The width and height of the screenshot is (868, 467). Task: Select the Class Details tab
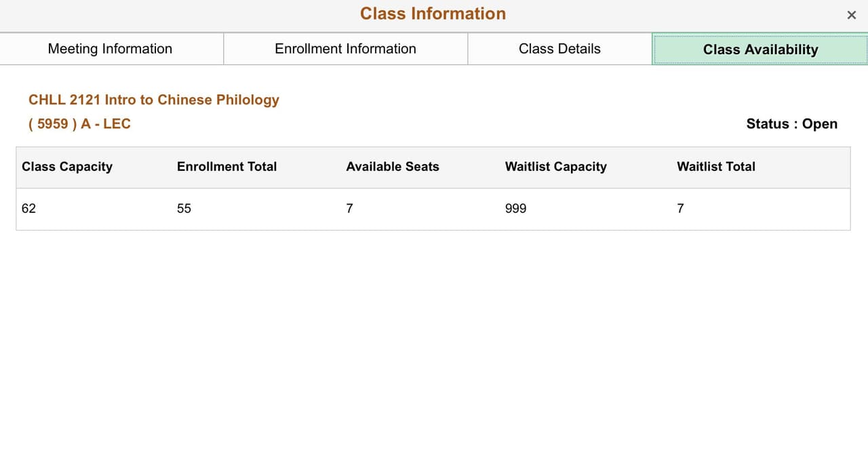pyautogui.click(x=559, y=48)
